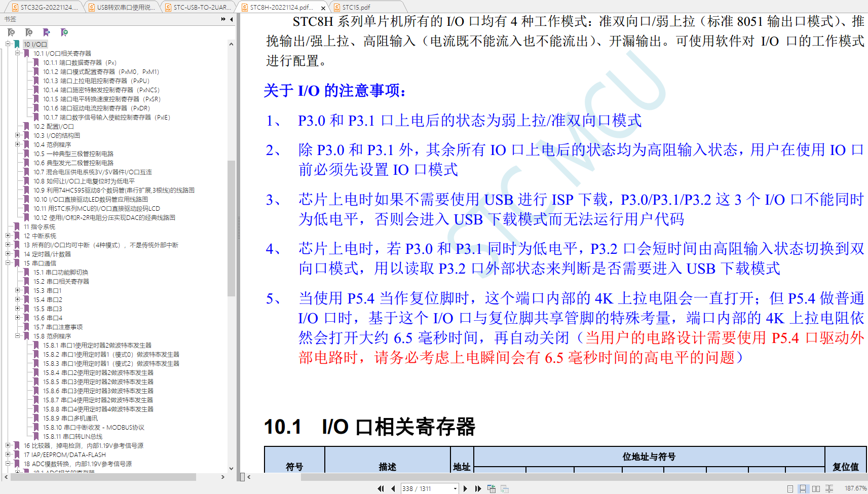
Task: Click the heading 关于 I/O 的注意事项
Action: pyautogui.click(x=334, y=91)
